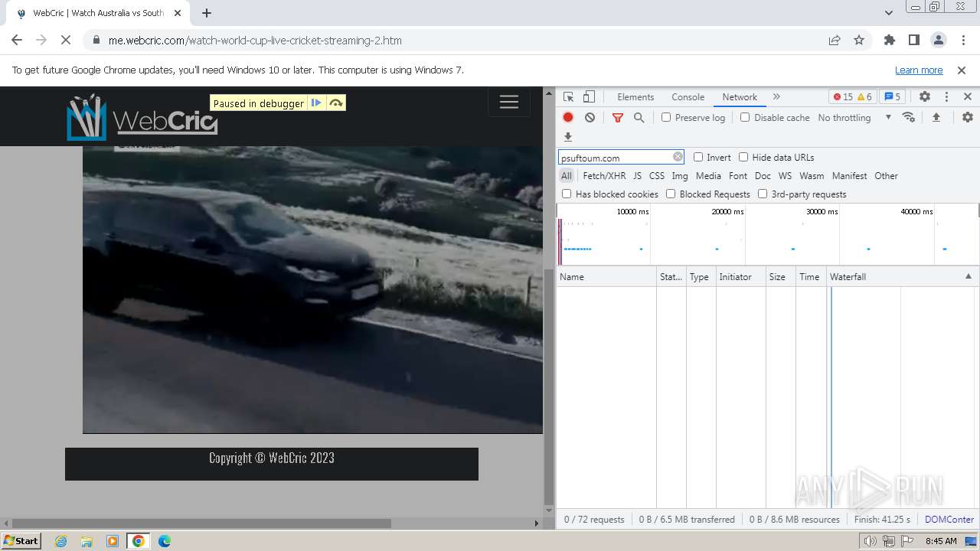Image resolution: width=980 pixels, height=551 pixels.
Task: Open DevTools settings gear
Action: tap(925, 96)
